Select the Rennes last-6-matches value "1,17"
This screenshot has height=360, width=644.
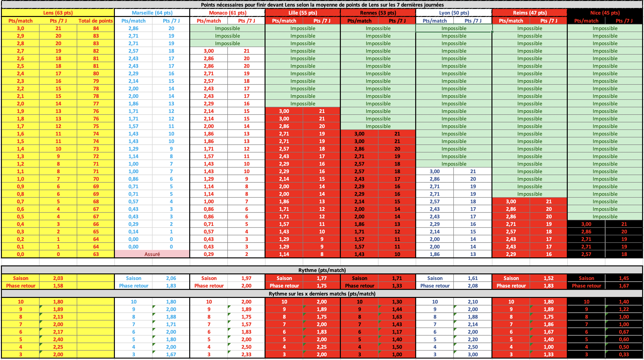397,332
